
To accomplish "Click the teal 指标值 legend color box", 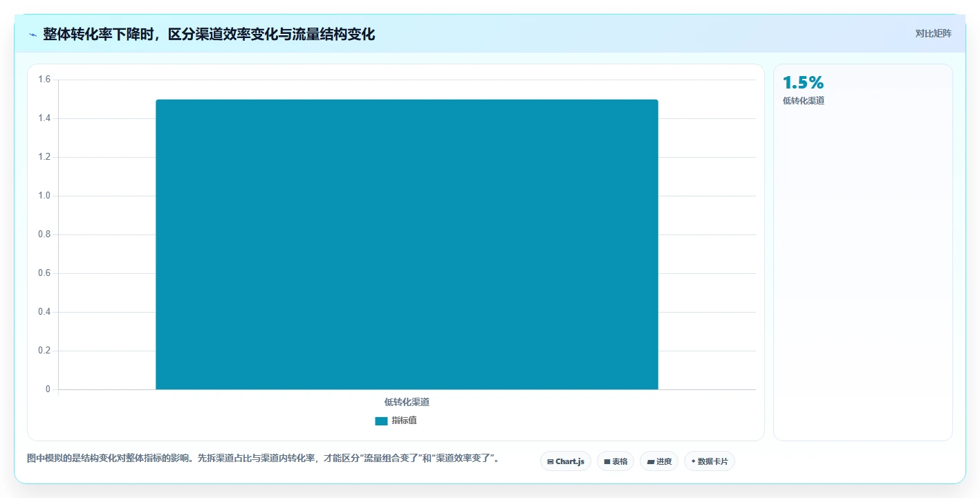I will 381,421.
